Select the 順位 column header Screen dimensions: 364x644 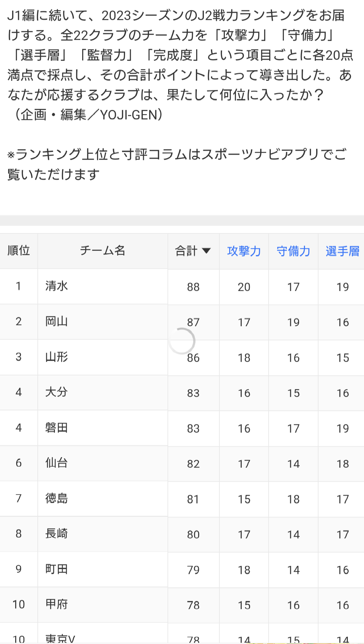[x=19, y=251]
